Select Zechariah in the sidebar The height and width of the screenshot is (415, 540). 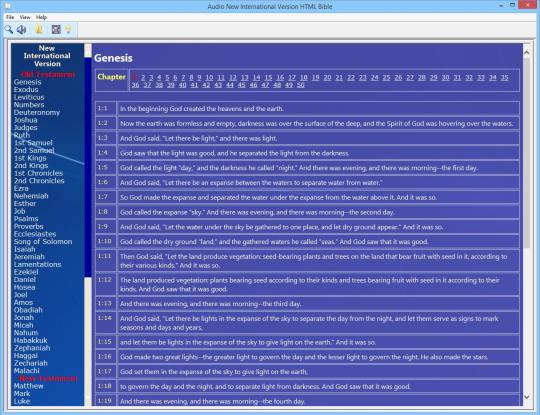point(31,363)
